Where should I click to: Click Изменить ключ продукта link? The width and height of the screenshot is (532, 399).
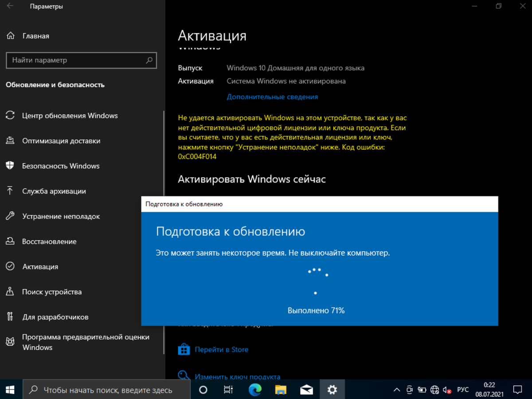(237, 377)
